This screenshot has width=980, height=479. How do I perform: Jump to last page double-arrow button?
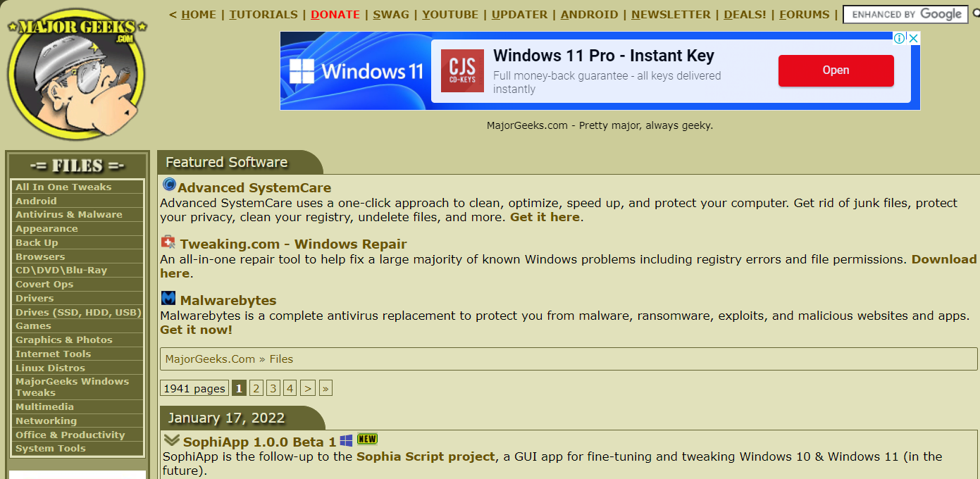(325, 388)
